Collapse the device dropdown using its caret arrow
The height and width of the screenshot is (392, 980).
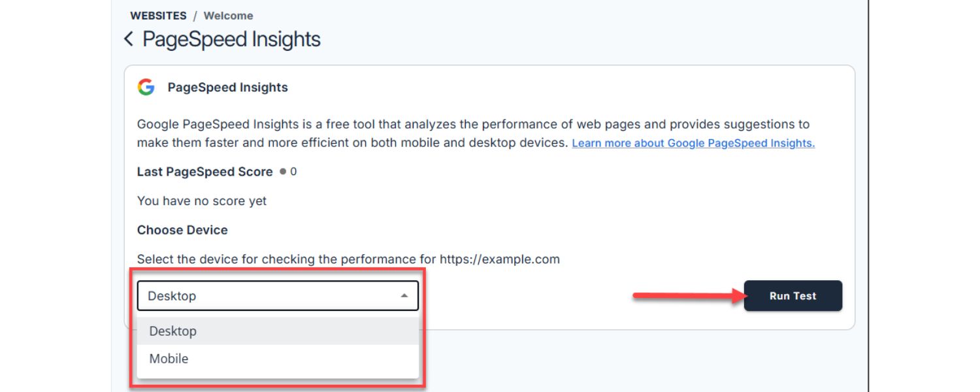(x=404, y=296)
